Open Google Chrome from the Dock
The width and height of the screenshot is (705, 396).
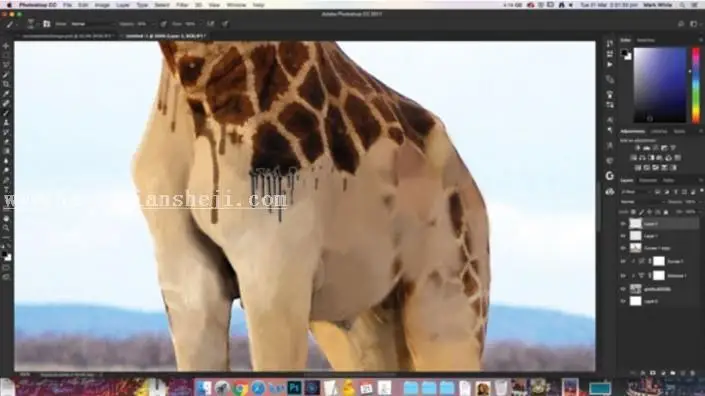click(241, 387)
